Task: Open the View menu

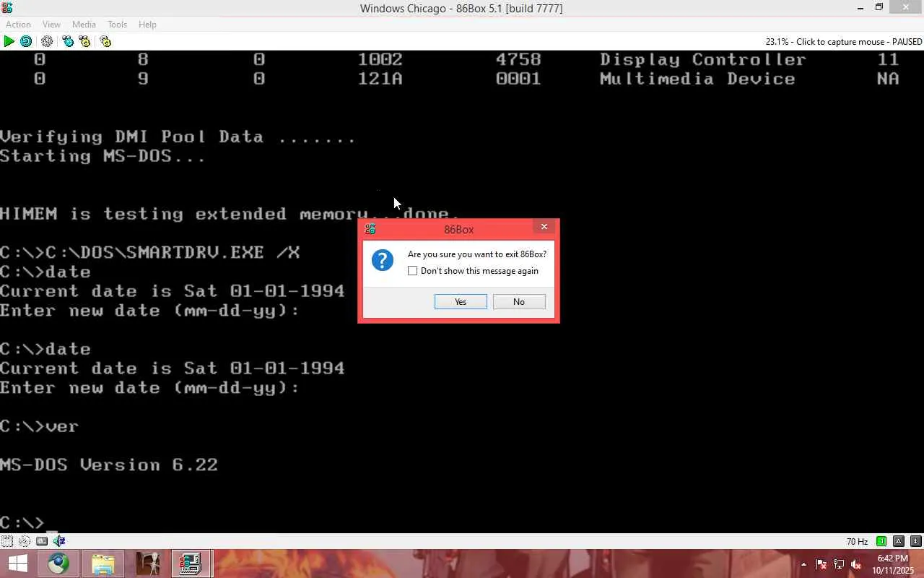Action: 51,25
